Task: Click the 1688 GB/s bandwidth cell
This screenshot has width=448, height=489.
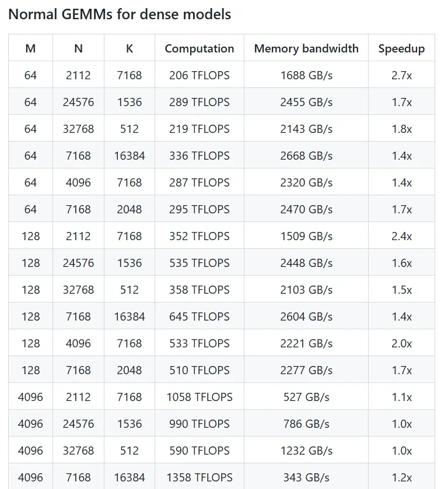Action: pyautogui.click(x=306, y=75)
